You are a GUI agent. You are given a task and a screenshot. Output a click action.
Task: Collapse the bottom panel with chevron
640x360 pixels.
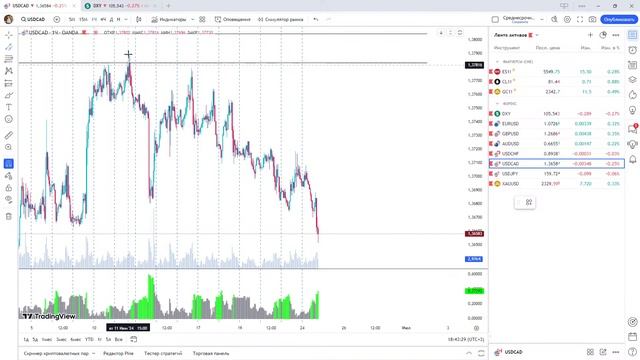pos(469,353)
